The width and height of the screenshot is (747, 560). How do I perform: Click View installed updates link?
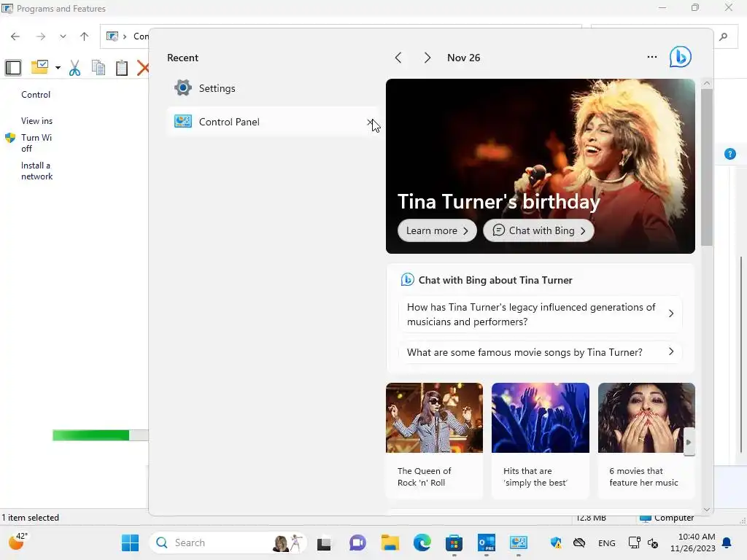click(x=36, y=121)
